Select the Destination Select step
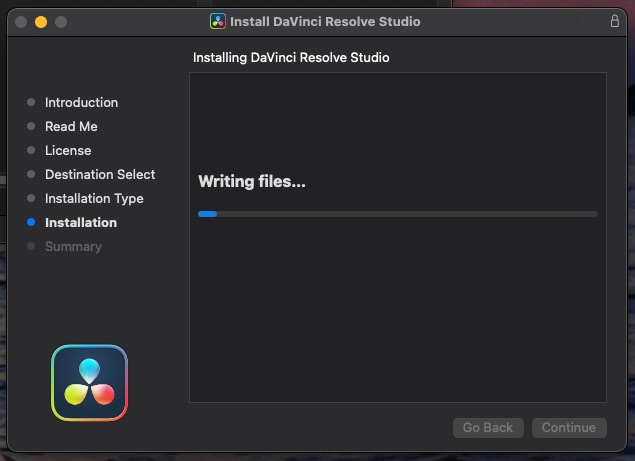The width and height of the screenshot is (635, 461). pos(100,174)
